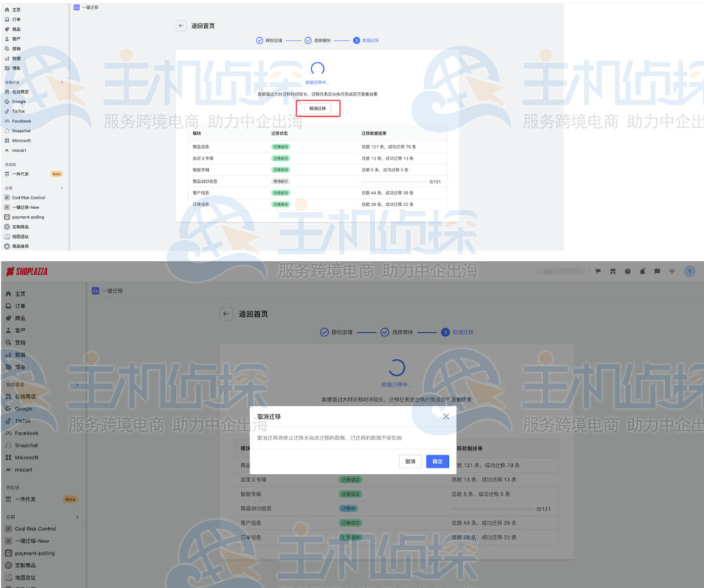This screenshot has height=588, width=704.
Task: Confirm cancellation with the 确定 button
Action: pos(437,461)
